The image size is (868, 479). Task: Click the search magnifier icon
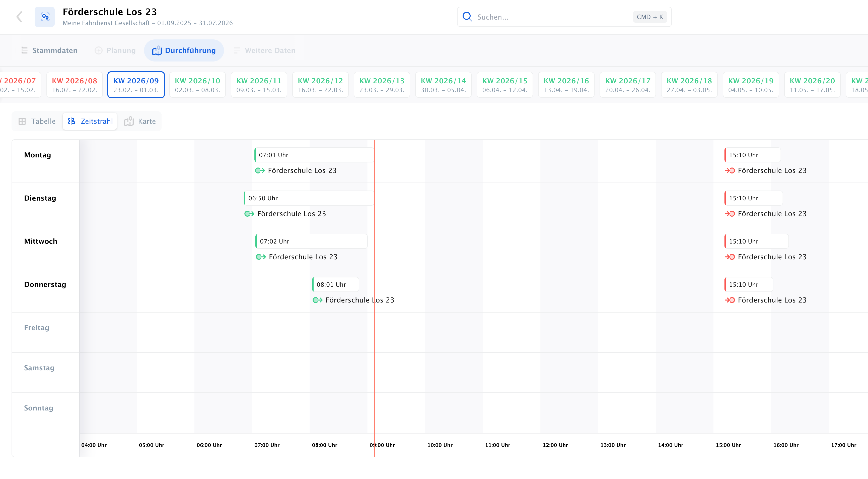pyautogui.click(x=467, y=17)
